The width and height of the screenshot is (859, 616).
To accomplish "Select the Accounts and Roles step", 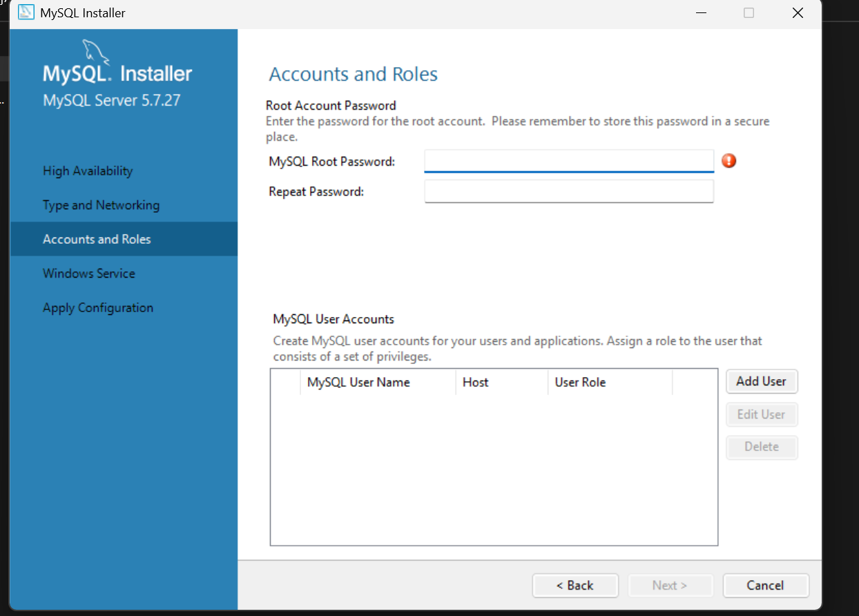I will [124, 239].
